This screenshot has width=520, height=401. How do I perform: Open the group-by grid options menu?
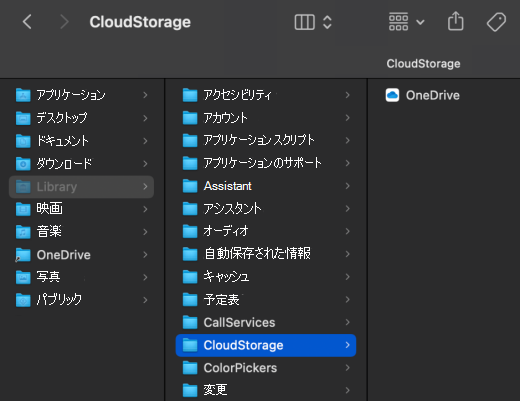tap(406, 22)
